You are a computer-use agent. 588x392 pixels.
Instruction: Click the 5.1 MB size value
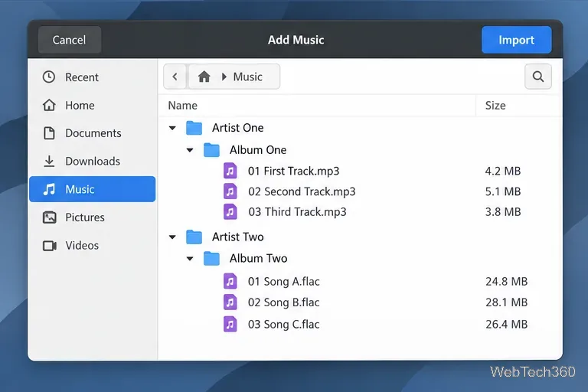point(503,191)
